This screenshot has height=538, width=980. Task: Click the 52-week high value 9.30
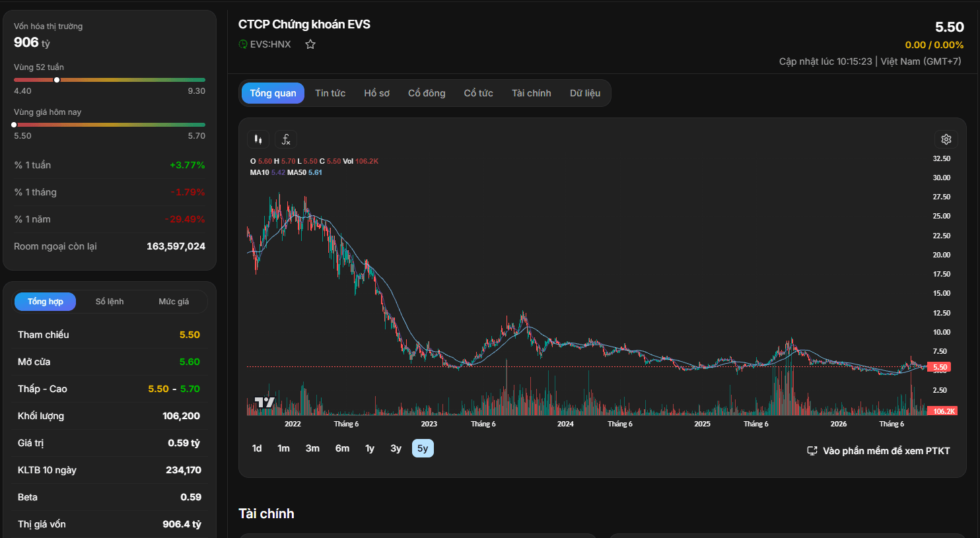196,91
